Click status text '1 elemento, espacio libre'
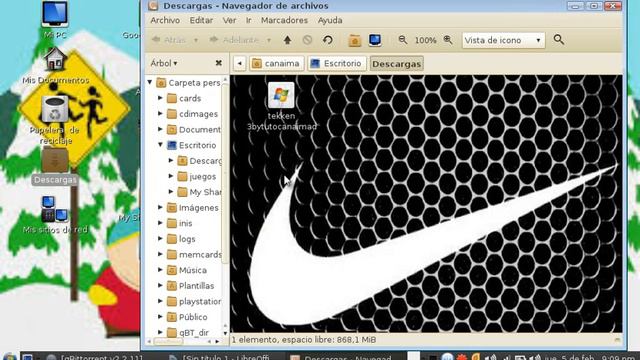Screen dimensions: 640x360 point(304,339)
